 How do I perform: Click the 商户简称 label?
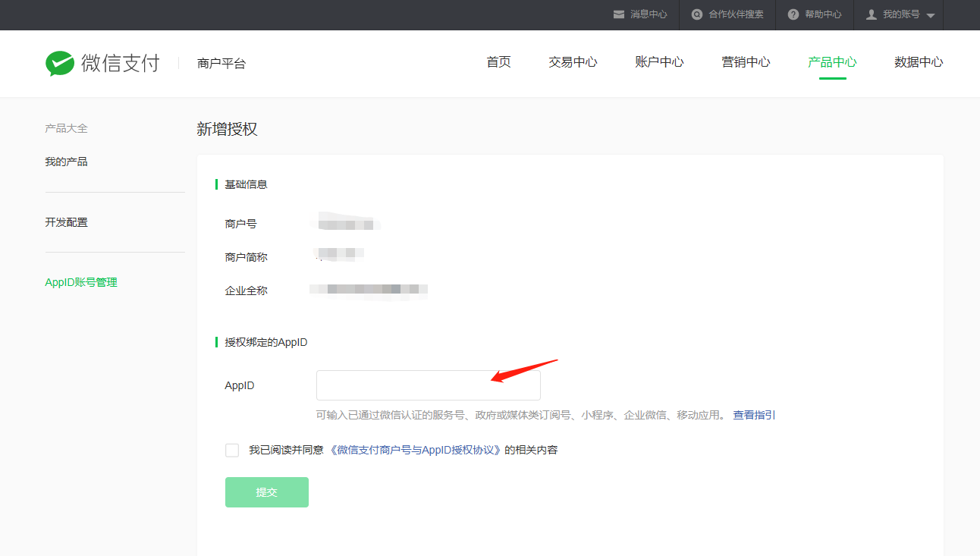tap(246, 257)
